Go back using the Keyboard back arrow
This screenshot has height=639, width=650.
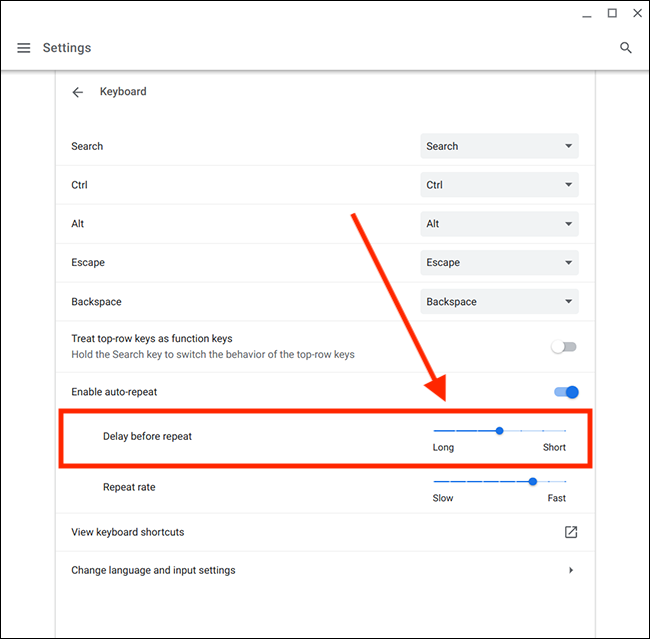click(x=78, y=92)
